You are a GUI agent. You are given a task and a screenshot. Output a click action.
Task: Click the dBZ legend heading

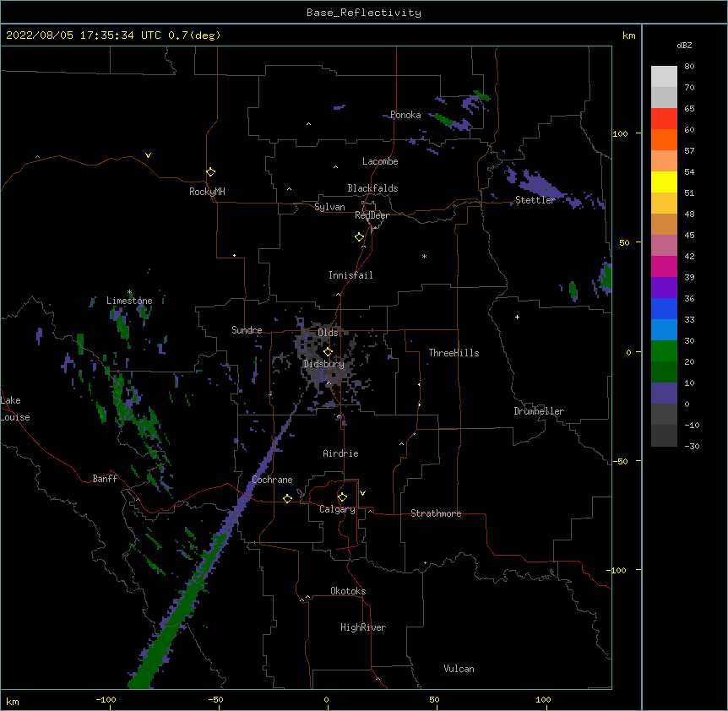(x=684, y=46)
